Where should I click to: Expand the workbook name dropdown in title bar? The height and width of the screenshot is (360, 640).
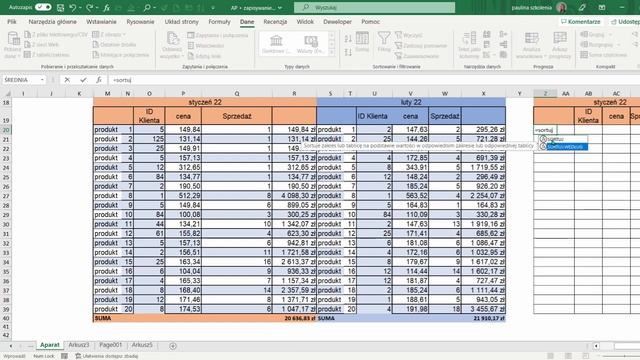(280, 8)
